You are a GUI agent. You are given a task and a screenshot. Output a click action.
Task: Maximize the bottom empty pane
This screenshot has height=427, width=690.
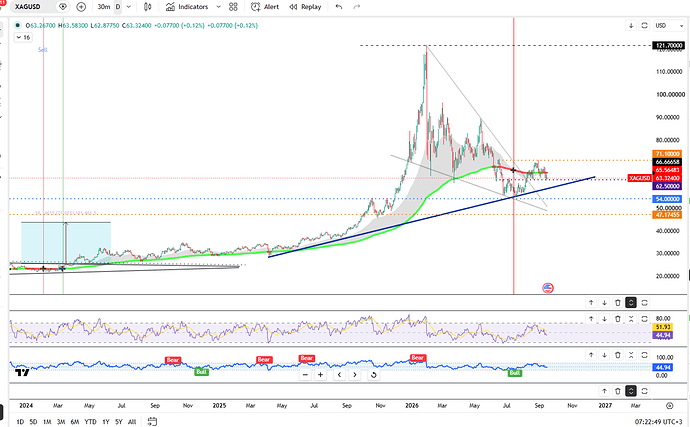pyautogui.click(x=644, y=391)
